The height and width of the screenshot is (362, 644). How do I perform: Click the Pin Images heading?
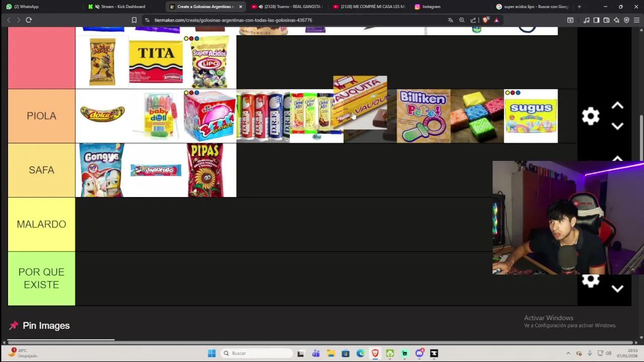coord(46,326)
